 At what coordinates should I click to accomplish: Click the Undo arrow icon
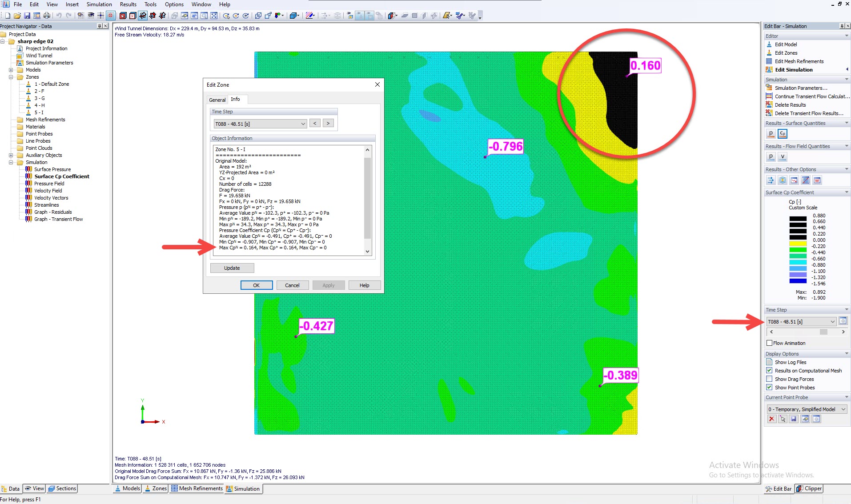pyautogui.click(x=59, y=16)
